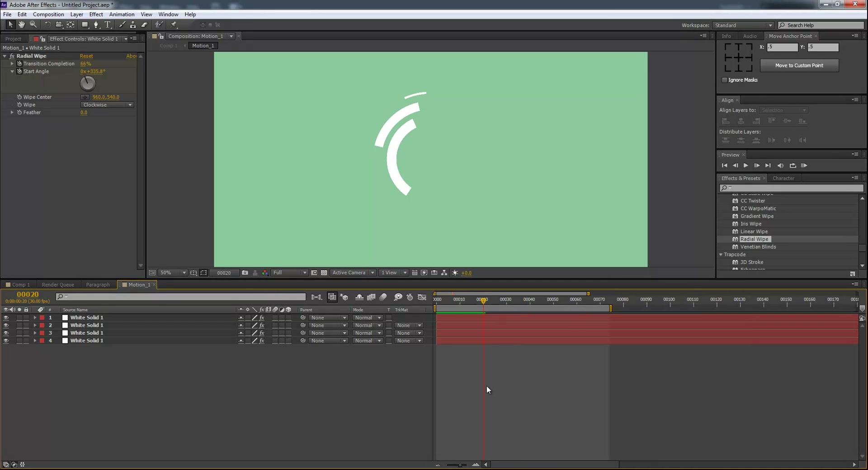This screenshot has height=470, width=868.
Task: Click the snapshot camera icon in viewer
Action: click(x=245, y=273)
